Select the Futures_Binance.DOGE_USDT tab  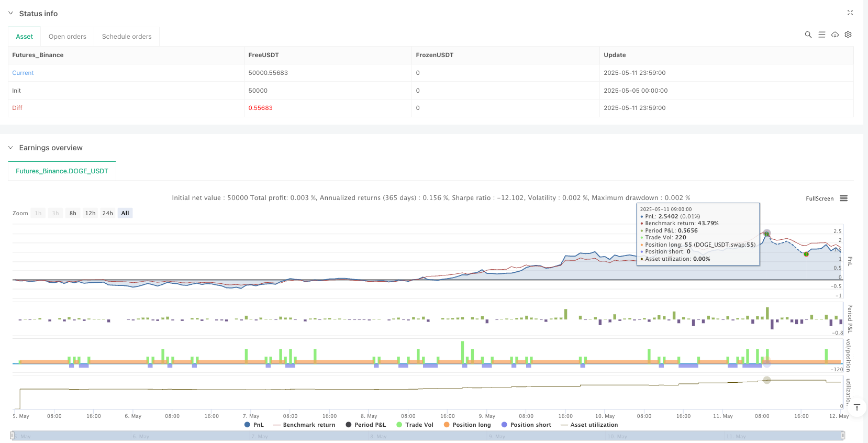click(62, 171)
